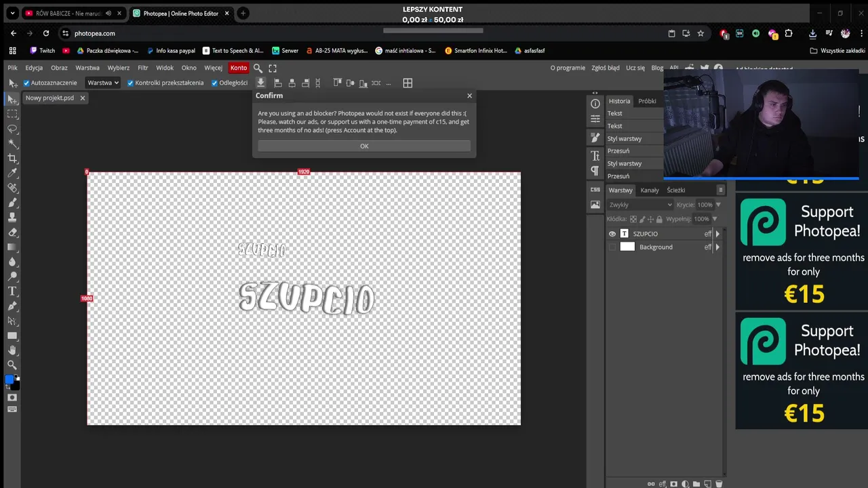Toggle fullscreen icon in menu bar

point(273,68)
